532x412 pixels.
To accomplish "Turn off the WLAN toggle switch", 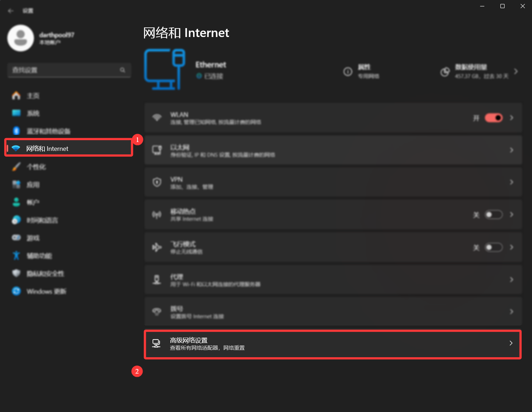I will click(x=494, y=118).
